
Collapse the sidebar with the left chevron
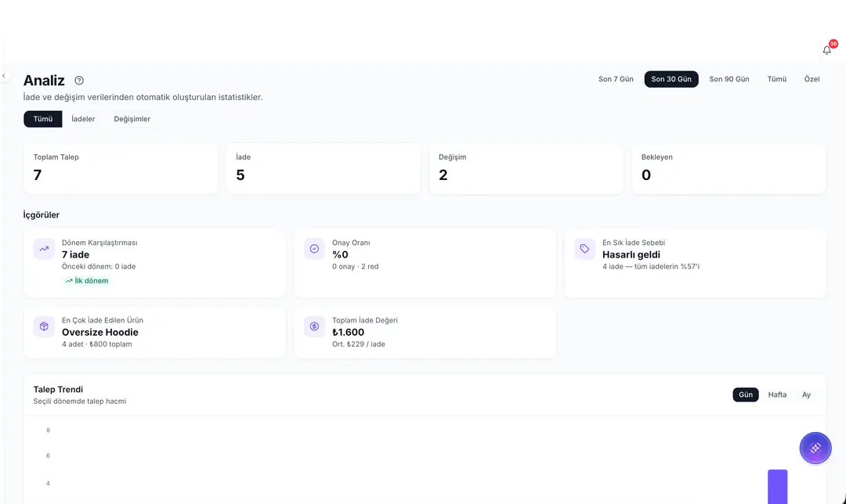coord(4,76)
